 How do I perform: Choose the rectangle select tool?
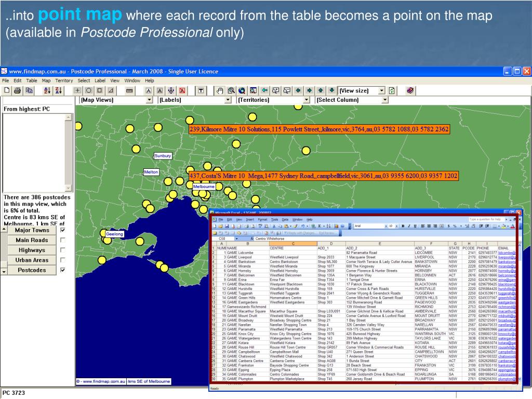click(x=100, y=90)
